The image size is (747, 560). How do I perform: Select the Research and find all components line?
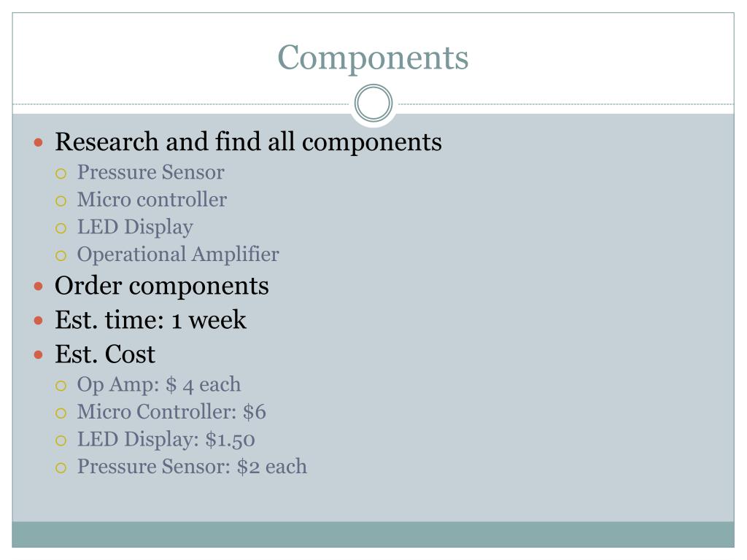pos(248,142)
